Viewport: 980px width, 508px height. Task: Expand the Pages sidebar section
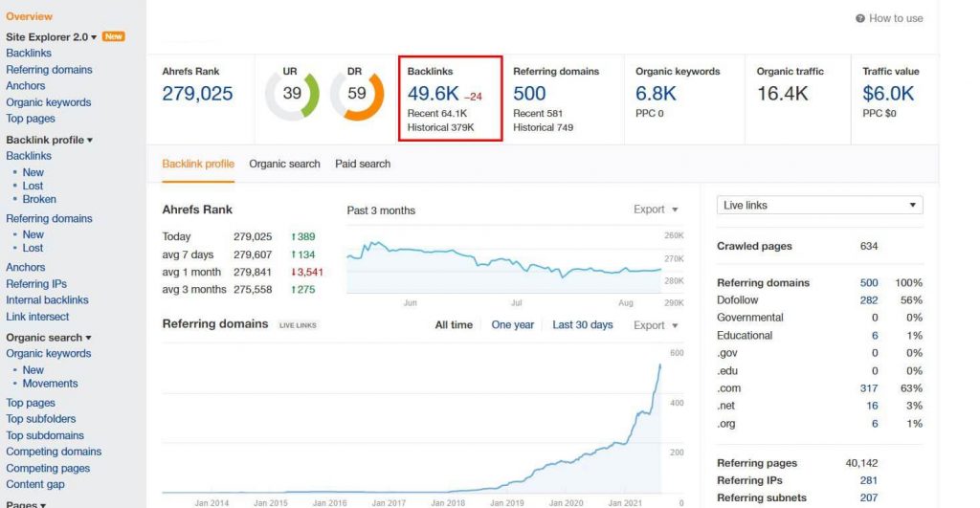[x=26, y=503]
